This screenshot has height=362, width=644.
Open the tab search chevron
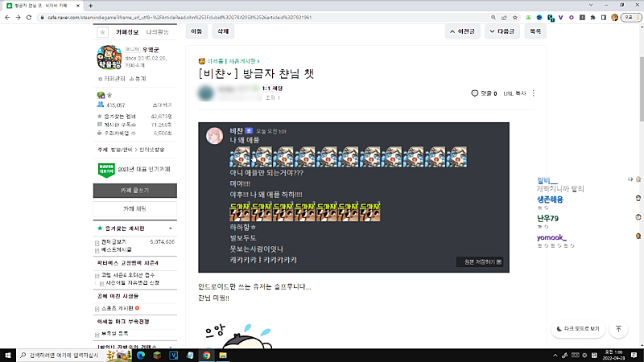[x=591, y=6]
